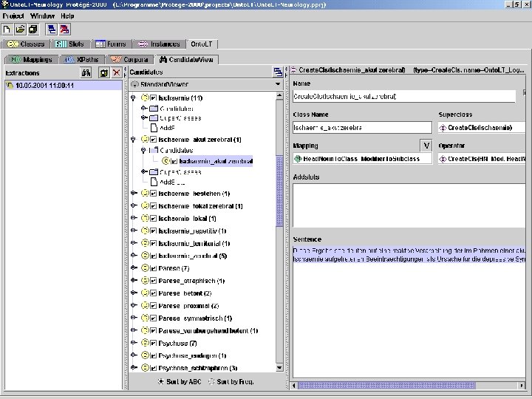Viewport: 532px width, 399px height.
Task: Click the Open Project folder icon
Action: (21, 30)
